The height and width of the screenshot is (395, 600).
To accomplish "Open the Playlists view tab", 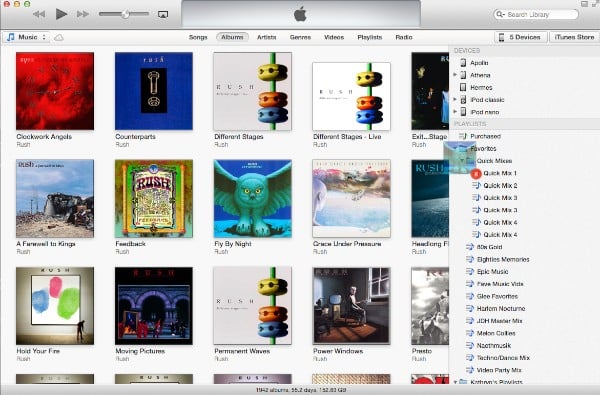I will pos(370,37).
